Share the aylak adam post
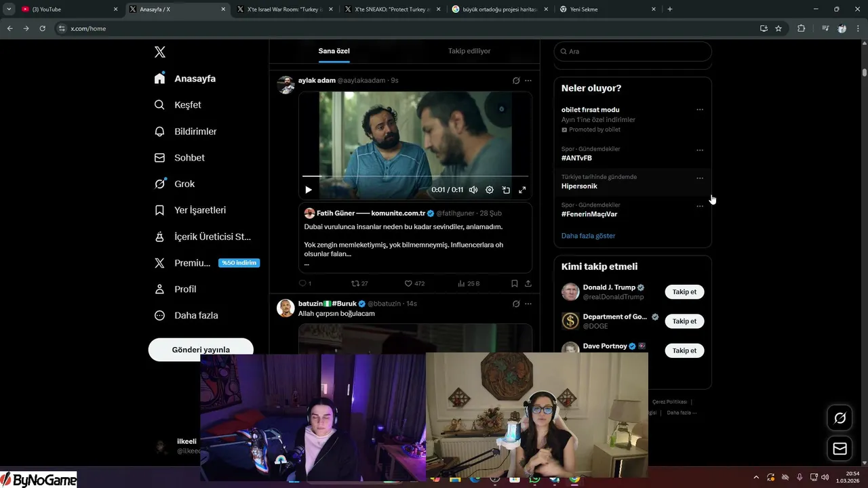 pyautogui.click(x=528, y=283)
